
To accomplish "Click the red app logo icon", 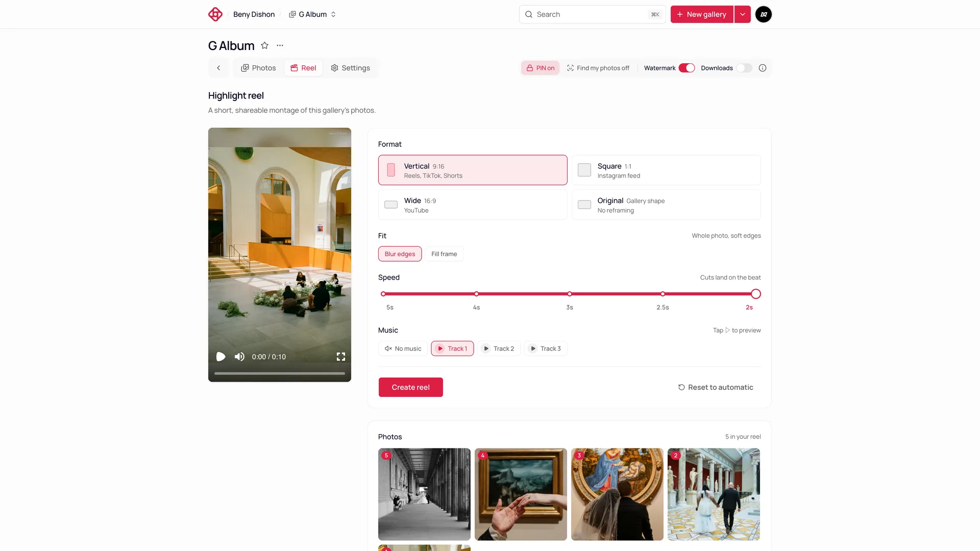I will click(215, 14).
